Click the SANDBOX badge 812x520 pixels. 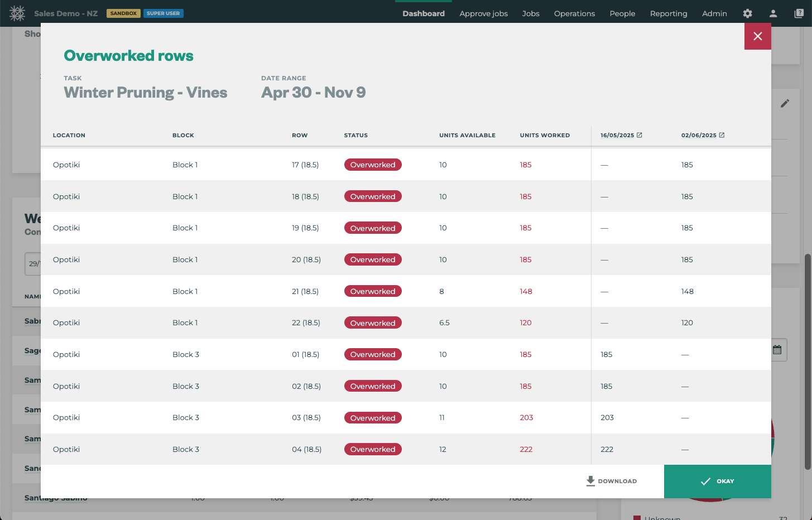point(123,13)
